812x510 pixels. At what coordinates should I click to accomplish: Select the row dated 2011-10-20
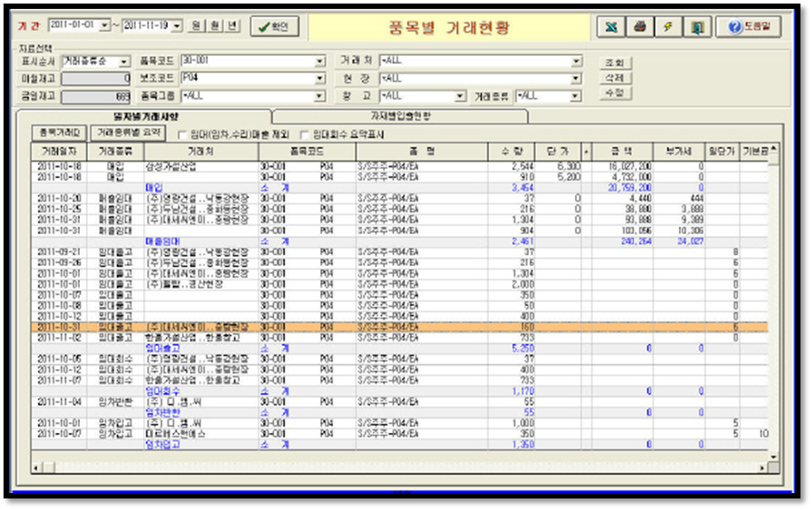(x=399, y=199)
